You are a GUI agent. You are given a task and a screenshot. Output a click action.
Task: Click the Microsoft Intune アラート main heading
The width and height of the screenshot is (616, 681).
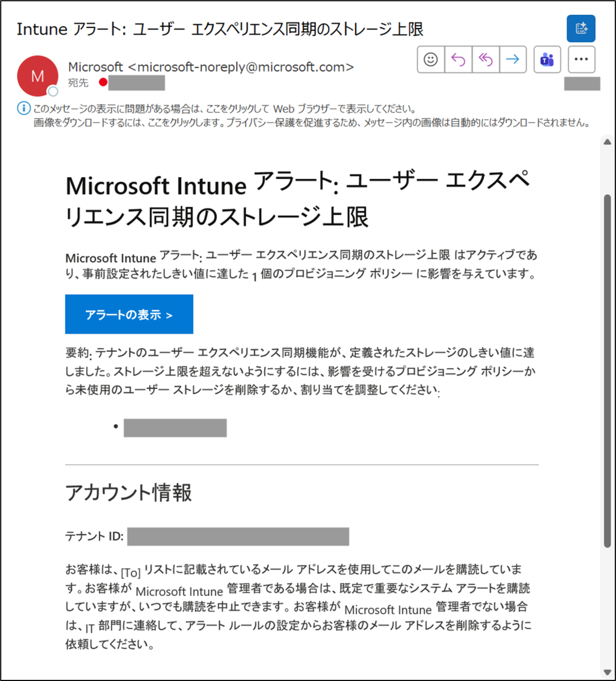click(x=298, y=199)
